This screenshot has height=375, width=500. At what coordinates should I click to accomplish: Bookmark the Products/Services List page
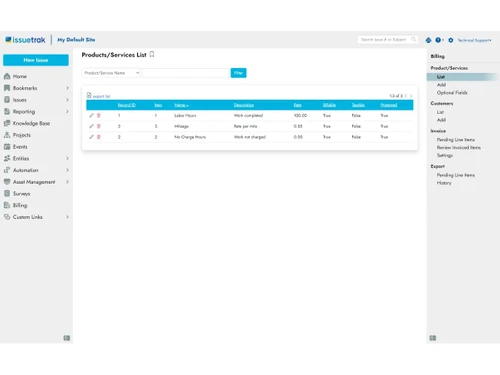(152, 54)
